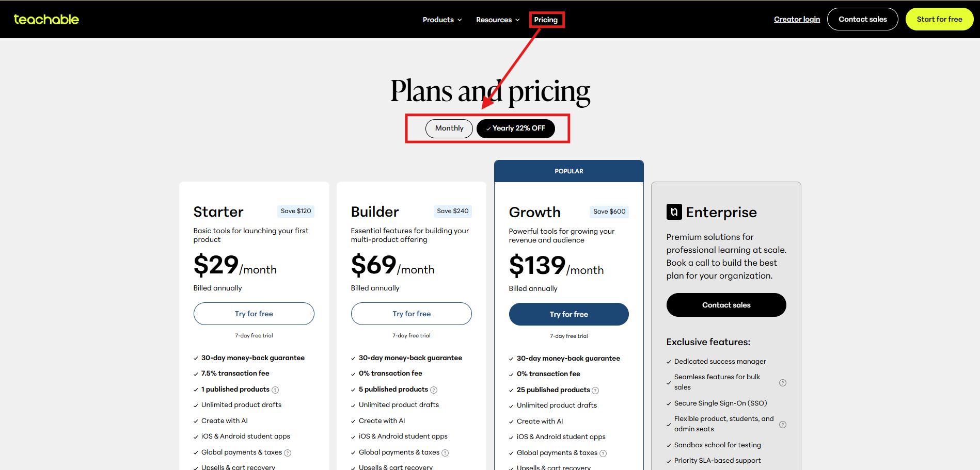Open tooltip beside Seamless features for bulk sales
The width and height of the screenshot is (980, 470).
(783, 382)
